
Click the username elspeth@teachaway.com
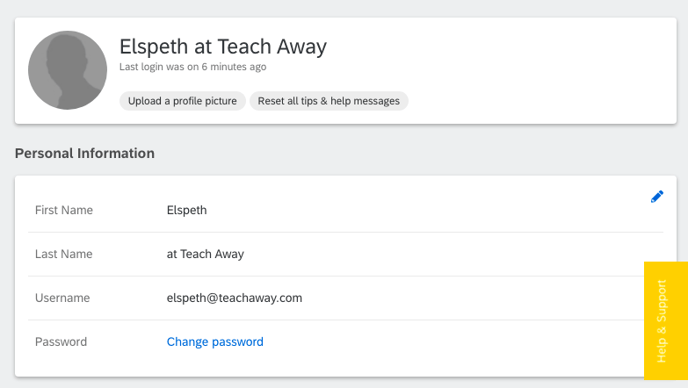234,298
